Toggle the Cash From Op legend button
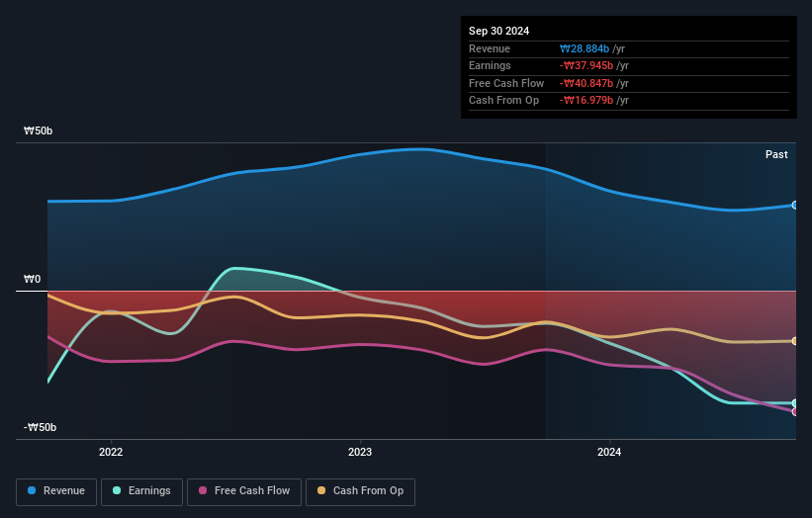 [x=360, y=491]
